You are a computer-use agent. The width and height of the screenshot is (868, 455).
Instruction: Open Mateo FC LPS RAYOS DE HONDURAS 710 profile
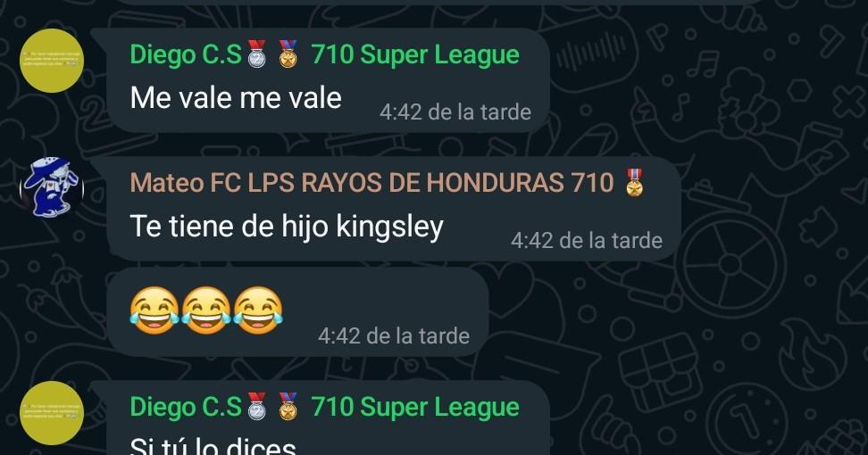pos(371,183)
